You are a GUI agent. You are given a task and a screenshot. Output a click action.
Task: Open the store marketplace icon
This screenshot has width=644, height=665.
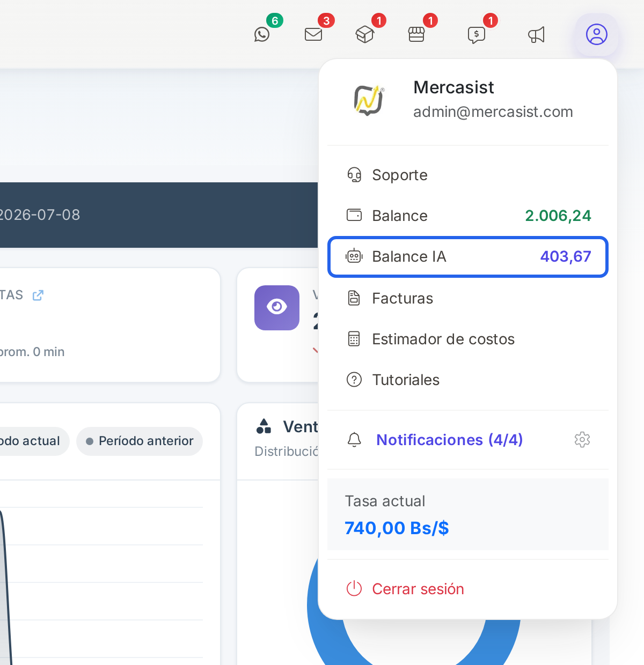click(416, 34)
